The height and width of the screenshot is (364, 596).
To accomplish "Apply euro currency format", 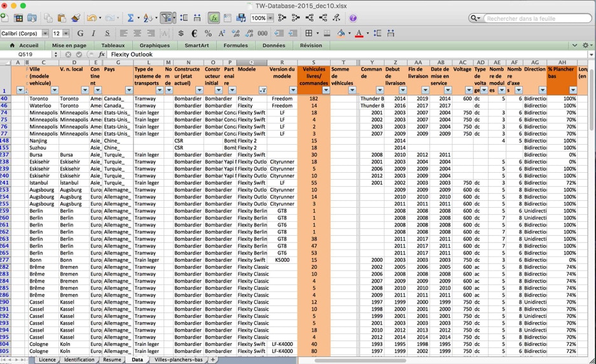I will click(x=194, y=34).
